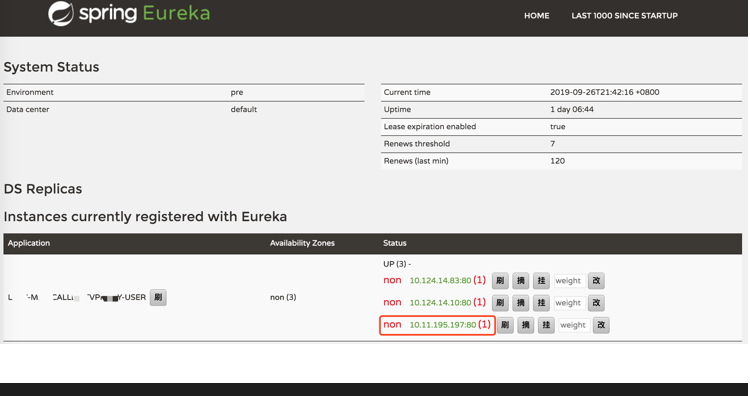Focus weight field for instance 10.124.14.83:80
Screen dimensions: 750x396
point(569,281)
